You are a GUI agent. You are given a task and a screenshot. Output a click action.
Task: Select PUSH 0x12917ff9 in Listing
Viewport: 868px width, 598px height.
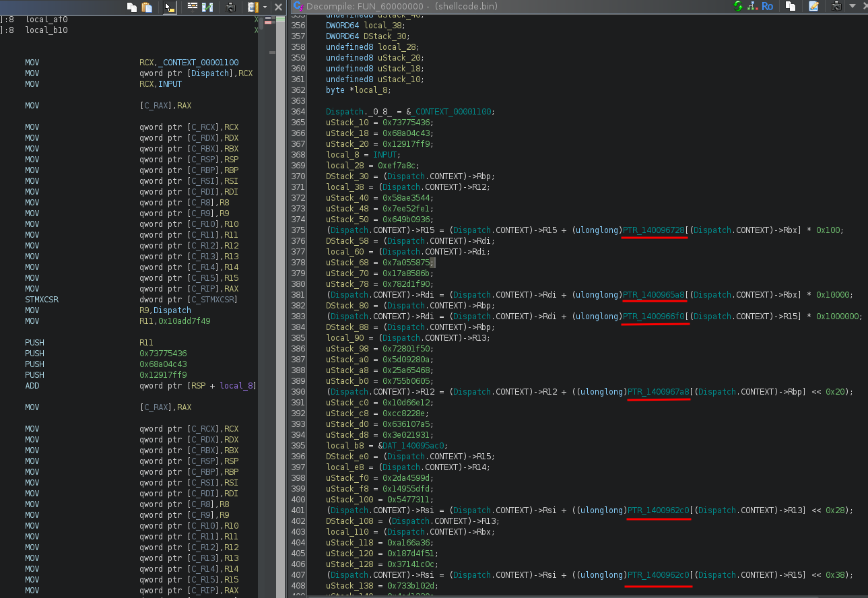[x=106, y=375]
